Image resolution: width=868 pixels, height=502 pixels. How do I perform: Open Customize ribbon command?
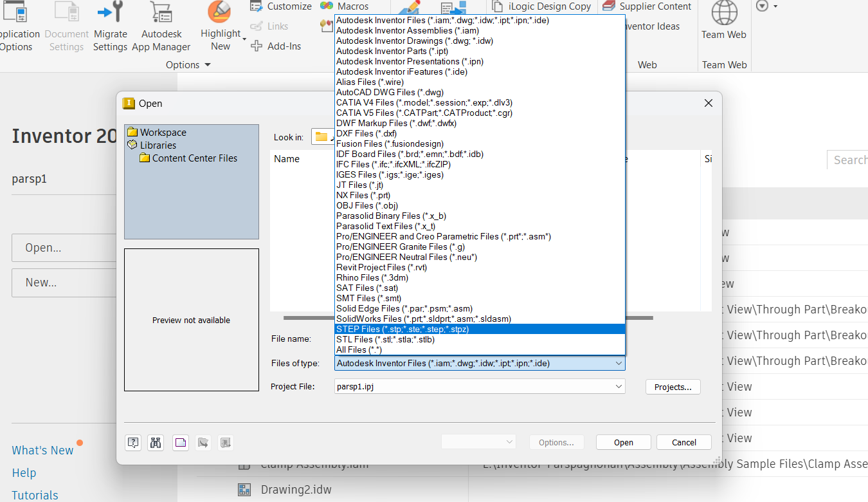pos(281,6)
